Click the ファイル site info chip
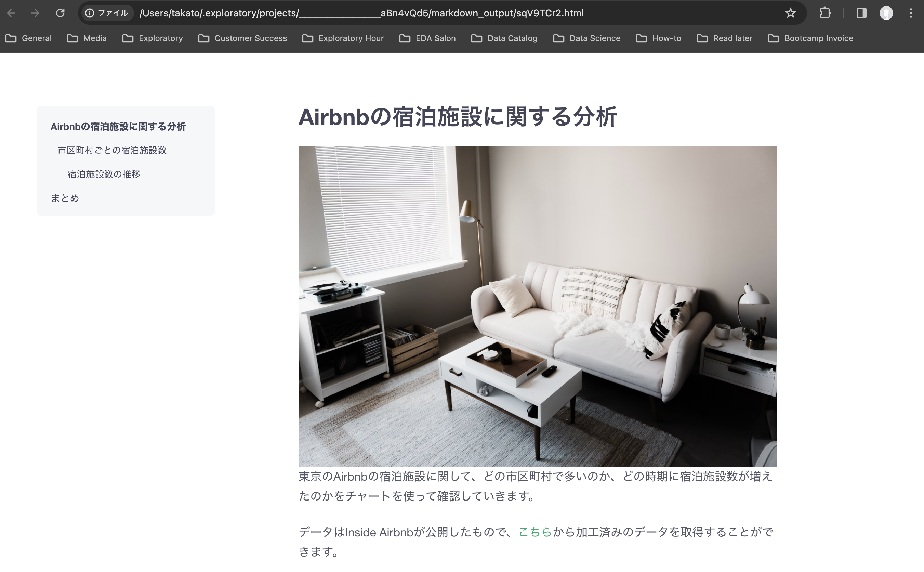924x572 pixels. [107, 13]
